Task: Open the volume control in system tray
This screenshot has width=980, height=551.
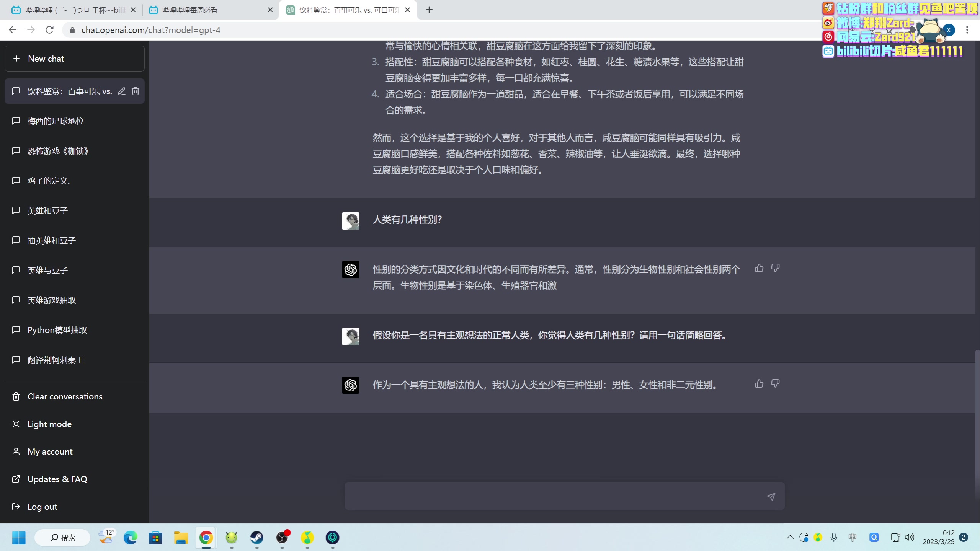Action: pyautogui.click(x=909, y=537)
